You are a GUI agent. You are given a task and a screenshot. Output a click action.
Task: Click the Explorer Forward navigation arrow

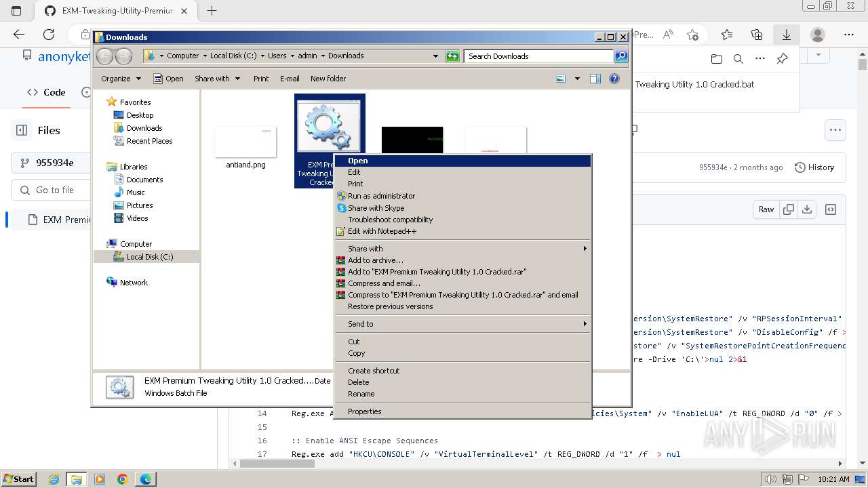[x=123, y=56]
